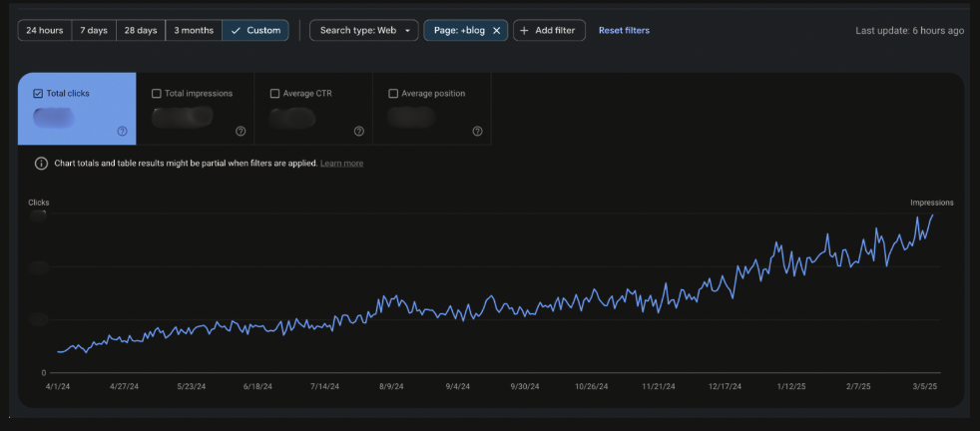Viewport: 980px width, 431px height.
Task: Click the Add filter button
Action: click(549, 31)
